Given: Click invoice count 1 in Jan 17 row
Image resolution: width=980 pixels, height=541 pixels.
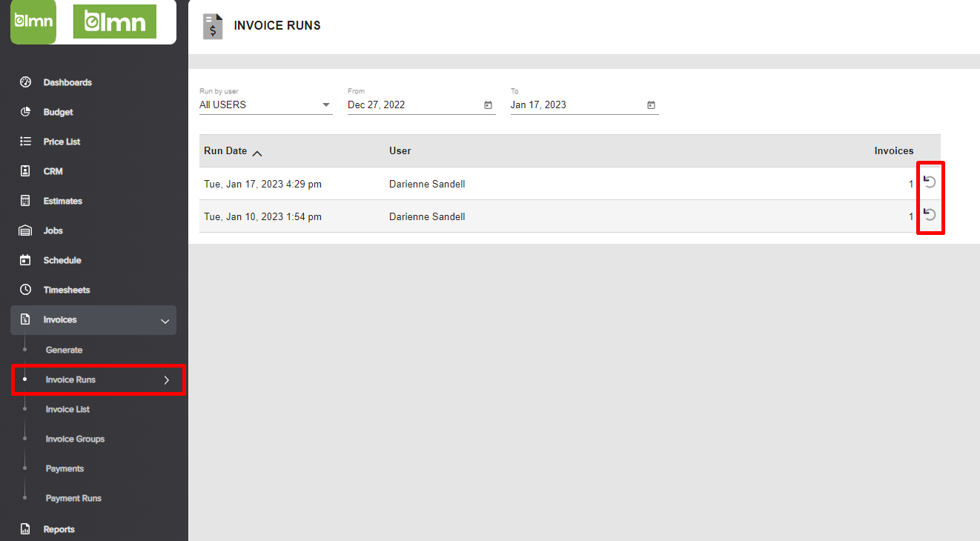Looking at the screenshot, I should click(911, 184).
